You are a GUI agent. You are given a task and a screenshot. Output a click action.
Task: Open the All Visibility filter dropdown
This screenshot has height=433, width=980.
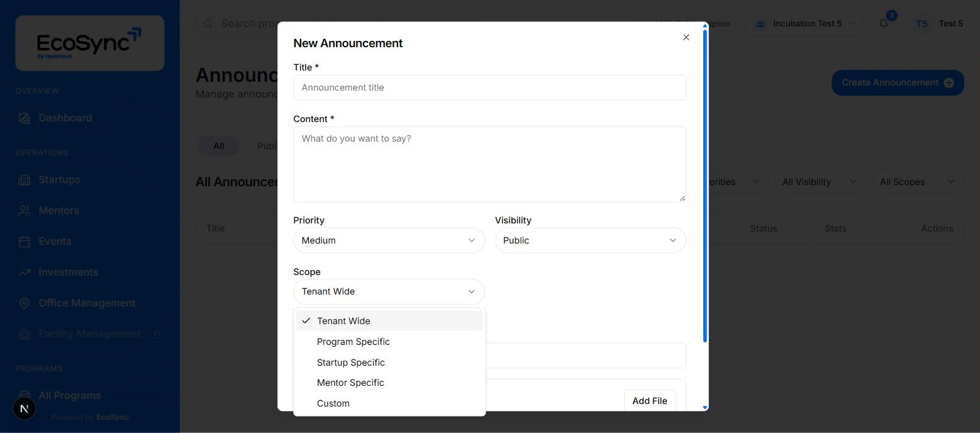click(x=820, y=182)
